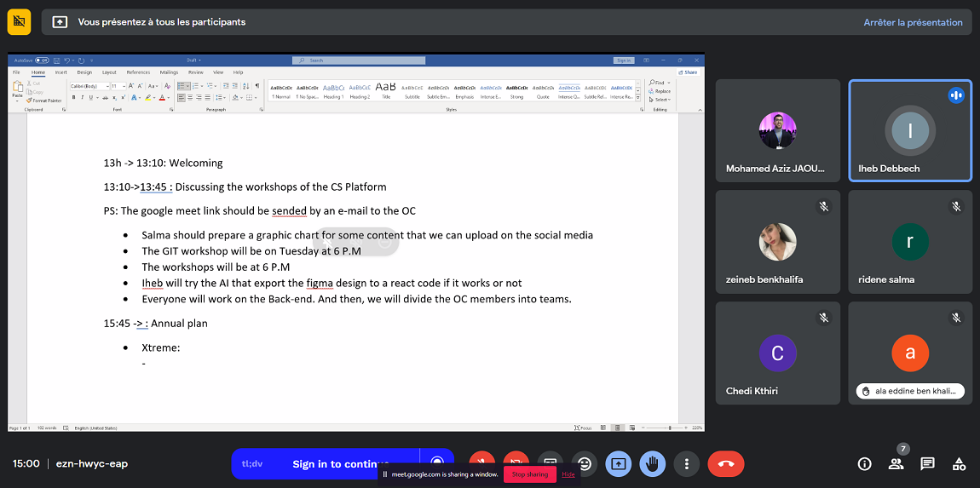Click Clear All Formatting icon
980x488 pixels.
(x=168, y=86)
